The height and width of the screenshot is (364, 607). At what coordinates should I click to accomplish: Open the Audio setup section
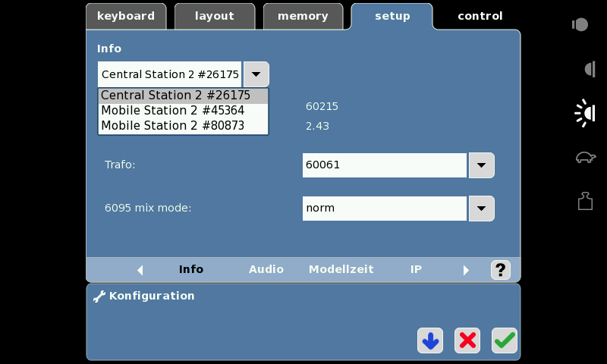click(x=266, y=269)
